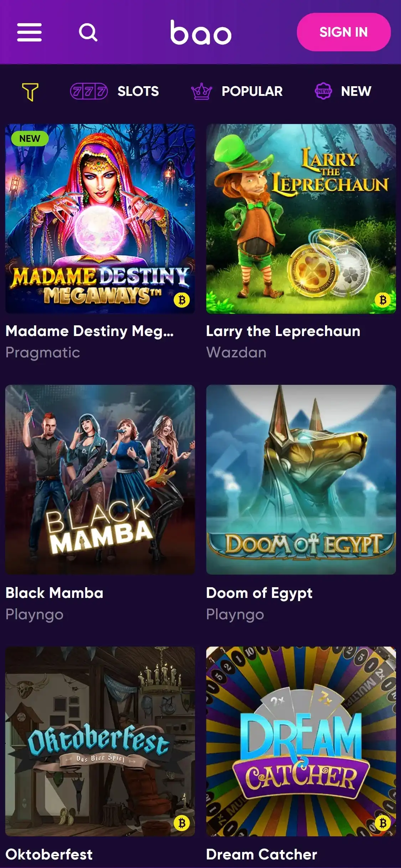Open the hamburger menu
401x868 pixels.
pyautogui.click(x=30, y=32)
